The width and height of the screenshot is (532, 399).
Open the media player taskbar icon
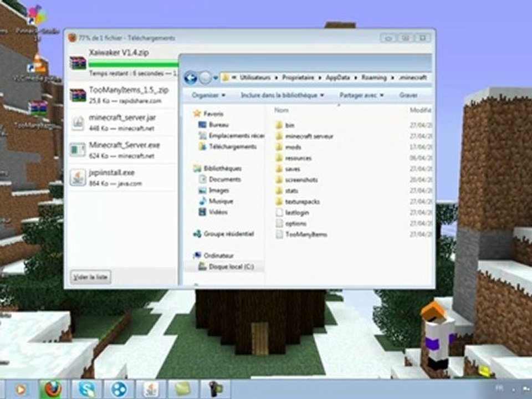pyautogui.click(x=21, y=389)
